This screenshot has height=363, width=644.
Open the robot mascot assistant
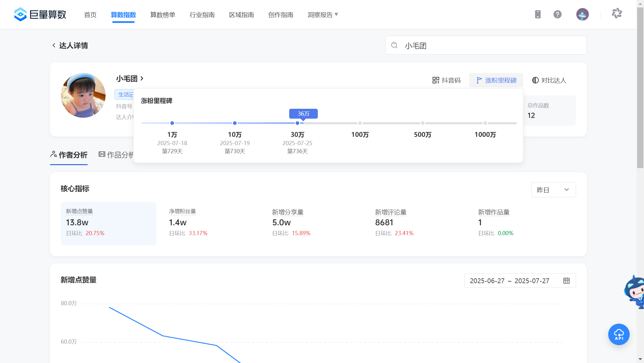click(634, 292)
